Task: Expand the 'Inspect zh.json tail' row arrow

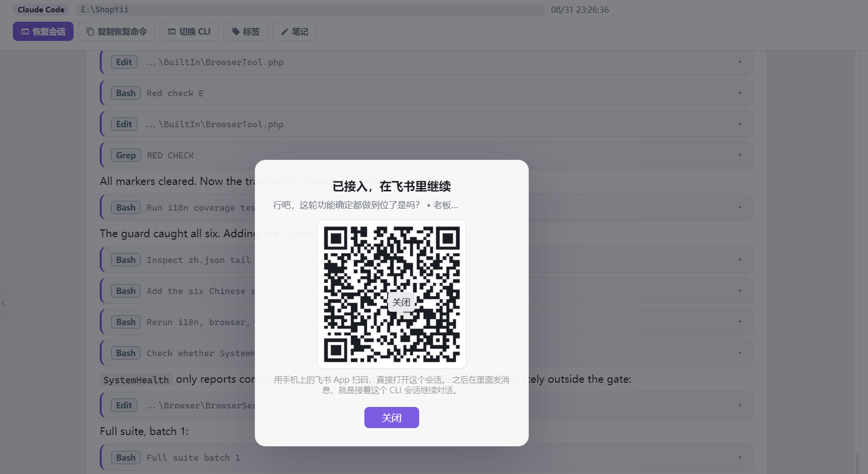Action: [x=740, y=259]
